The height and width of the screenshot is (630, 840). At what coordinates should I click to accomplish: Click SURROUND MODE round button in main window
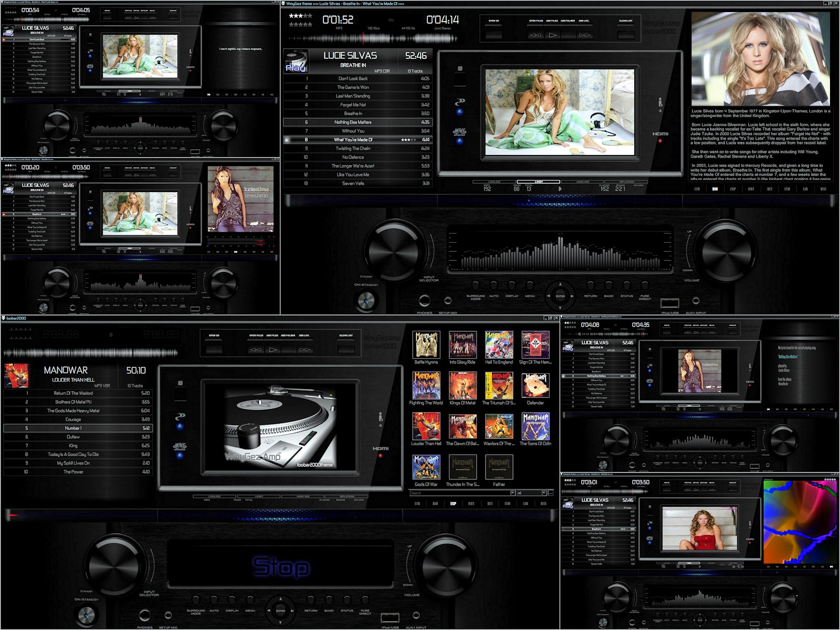(x=476, y=286)
